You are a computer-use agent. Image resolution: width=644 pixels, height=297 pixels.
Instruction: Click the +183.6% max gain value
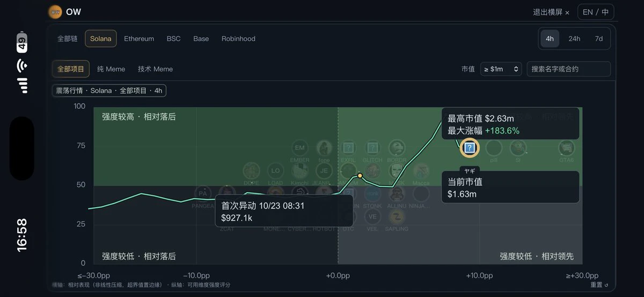point(502,131)
